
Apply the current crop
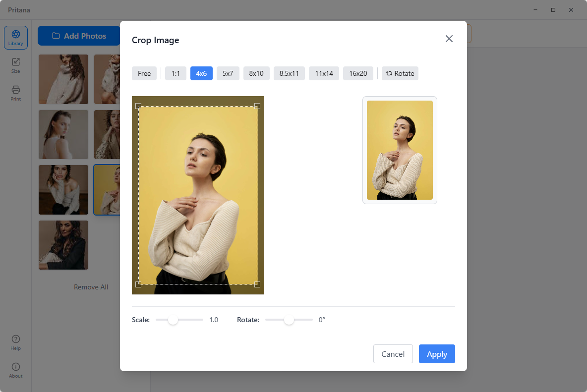point(437,354)
